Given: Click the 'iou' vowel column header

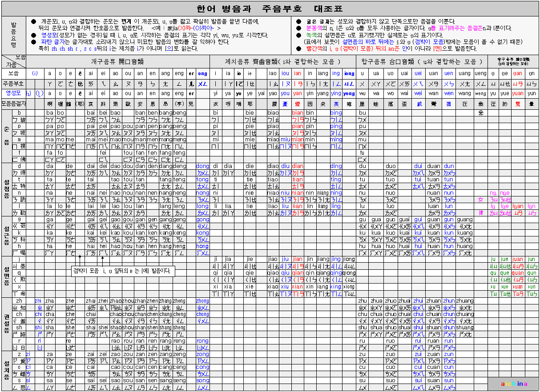Looking at the screenshot, I should click(x=285, y=73).
